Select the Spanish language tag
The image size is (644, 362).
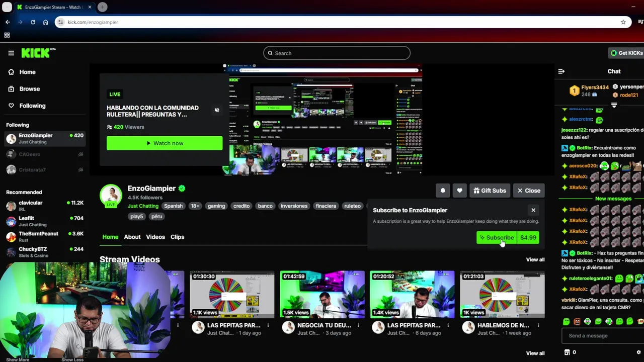(x=173, y=206)
